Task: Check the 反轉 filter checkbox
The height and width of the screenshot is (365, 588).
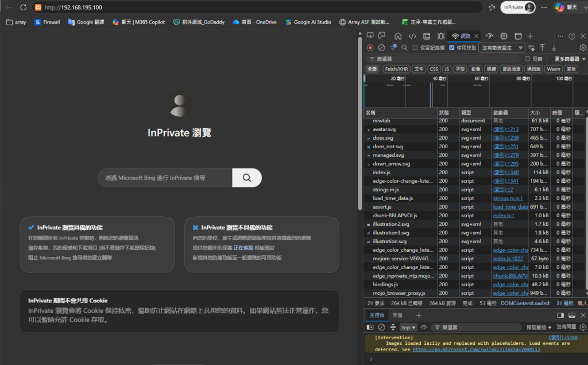Action: [x=528, y=59]
